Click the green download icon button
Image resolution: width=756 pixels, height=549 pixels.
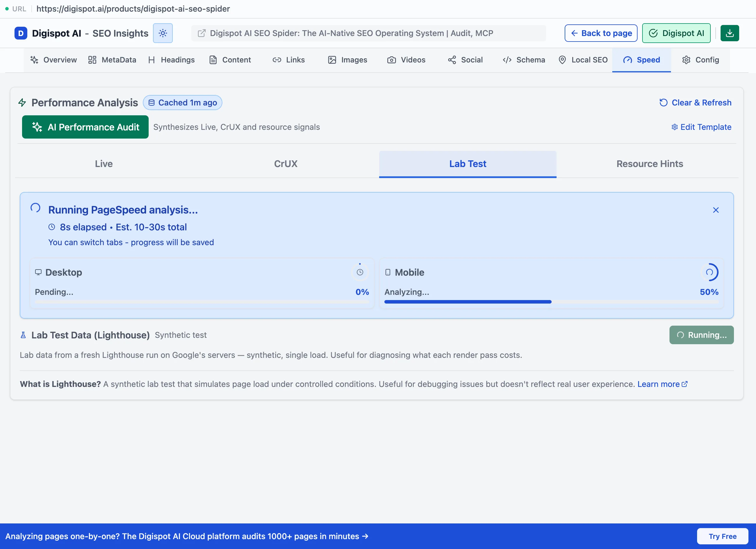pyautogui.click(x=730, y=33)
